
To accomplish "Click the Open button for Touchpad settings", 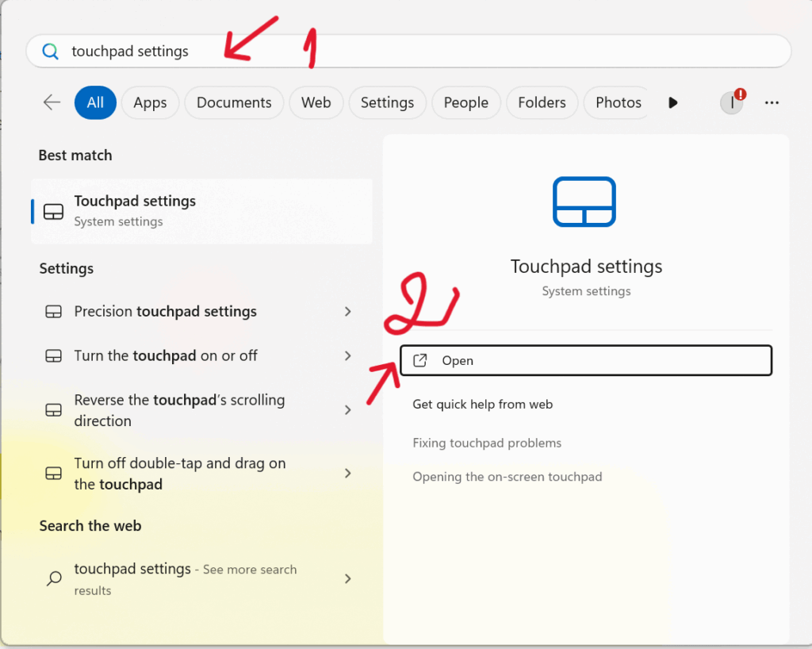I will [x=586, y=359].
